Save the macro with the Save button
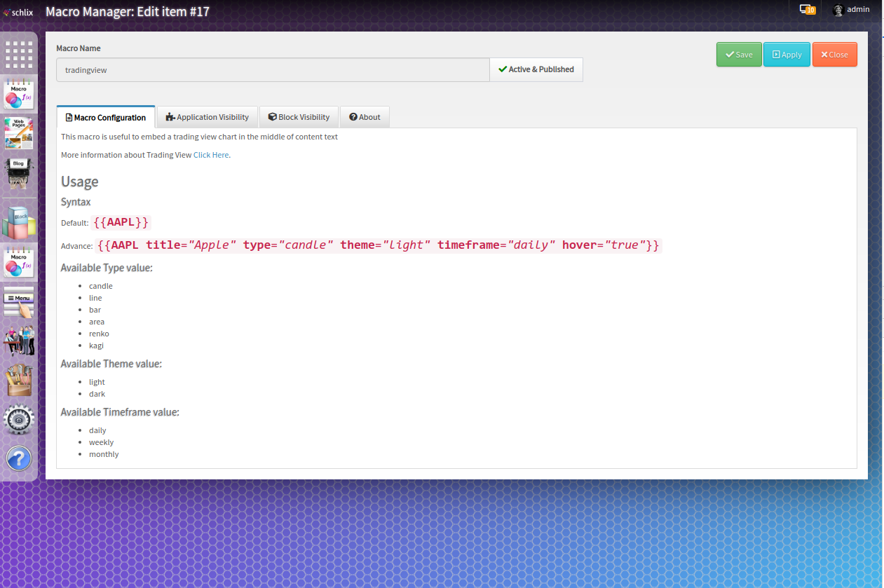Image resolution: width=884 pixels, height=588 pixels. 739,55
